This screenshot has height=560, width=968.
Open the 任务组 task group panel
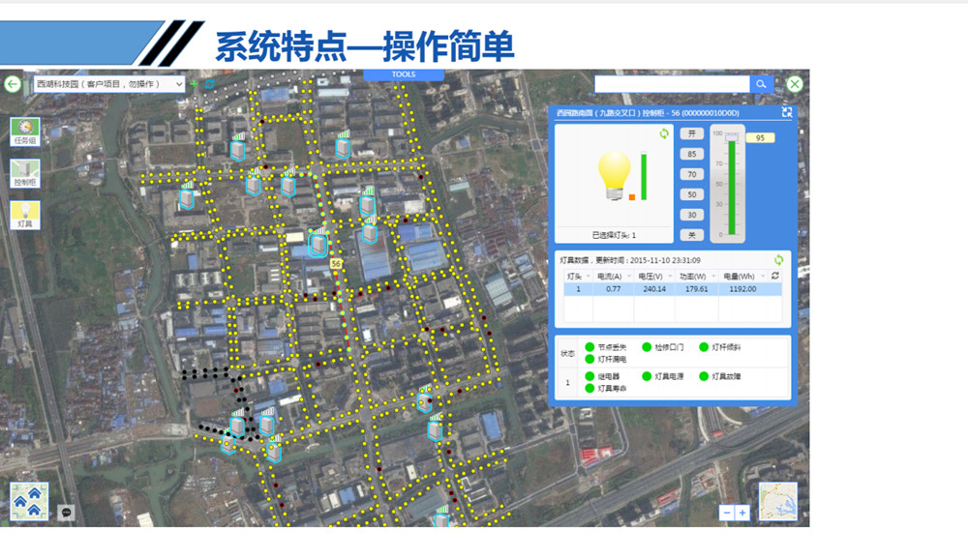[25, 132]
